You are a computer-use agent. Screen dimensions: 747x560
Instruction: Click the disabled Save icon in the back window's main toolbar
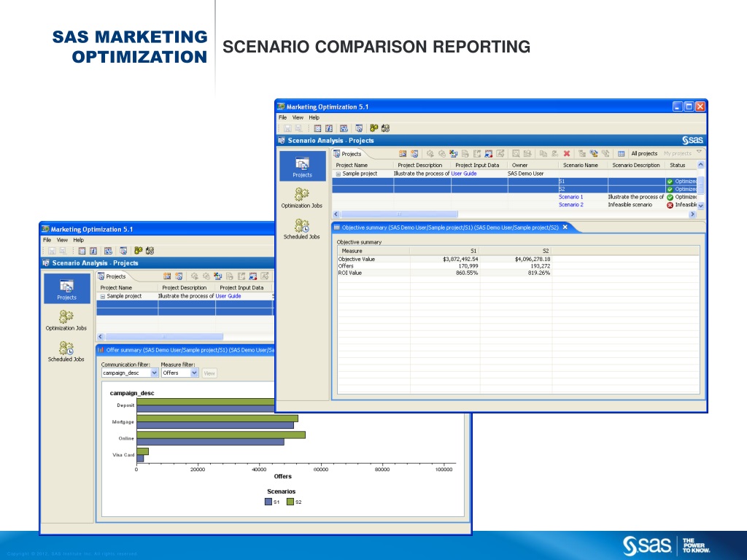point(52,251)
